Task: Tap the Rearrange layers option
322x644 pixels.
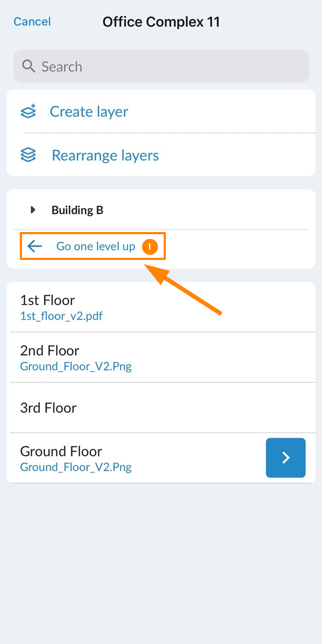Action: click(x=161, y=155)
